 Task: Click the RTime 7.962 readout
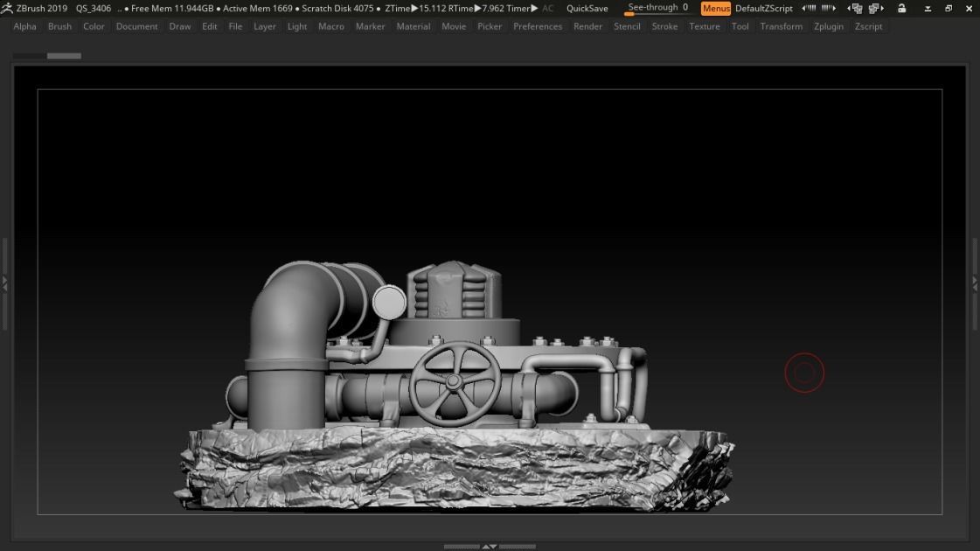point(476,8)
